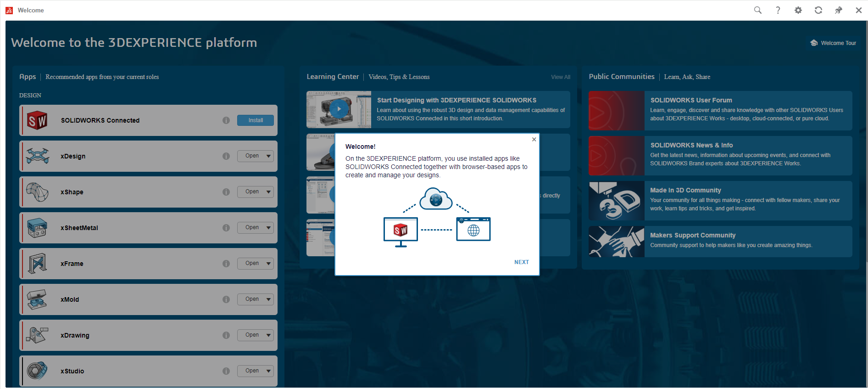Close the Welcome window
The height and width of the screenshot is (389, 868).
[x=858, y=10]
